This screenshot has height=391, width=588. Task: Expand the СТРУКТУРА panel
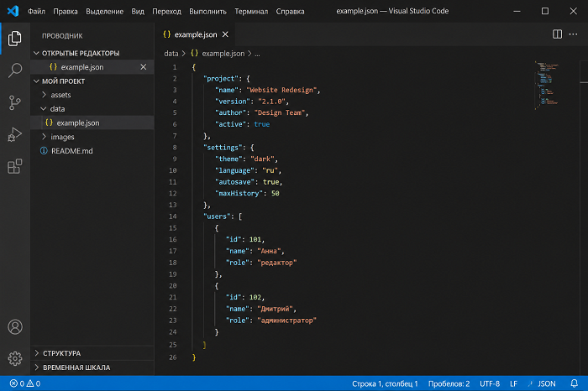click(x=37, y=353)
